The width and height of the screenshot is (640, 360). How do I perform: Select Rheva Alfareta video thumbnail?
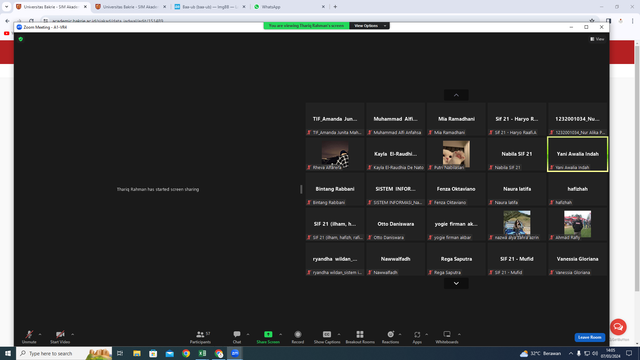pos(335,154)
